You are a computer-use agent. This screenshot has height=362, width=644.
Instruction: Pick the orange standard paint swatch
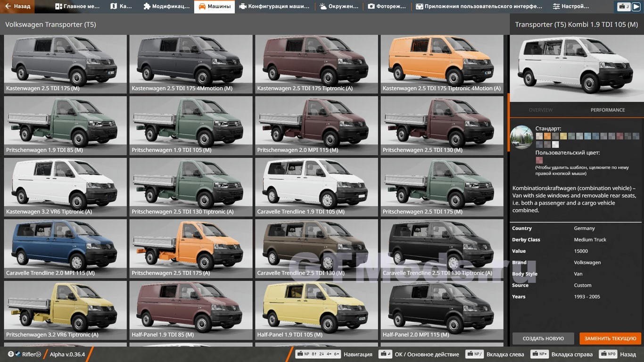547,136
